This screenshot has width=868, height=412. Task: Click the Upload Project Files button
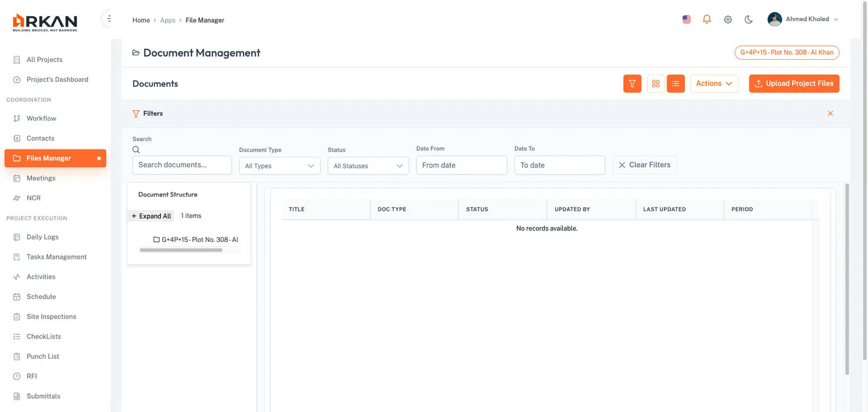(794, 83)
